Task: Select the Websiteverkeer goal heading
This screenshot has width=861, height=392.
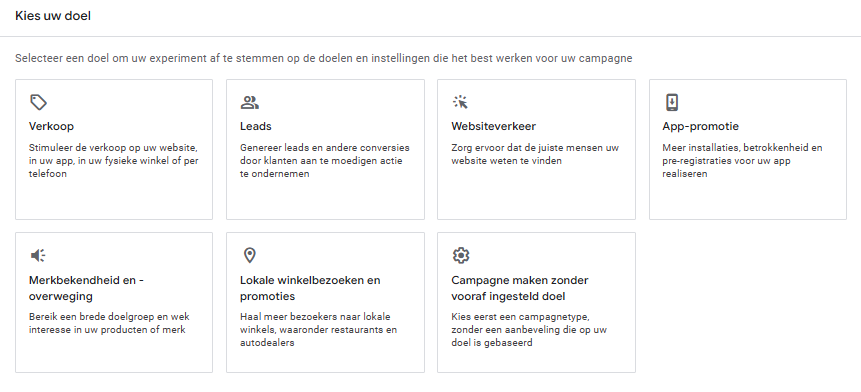Action: click(x=494, y=126)
